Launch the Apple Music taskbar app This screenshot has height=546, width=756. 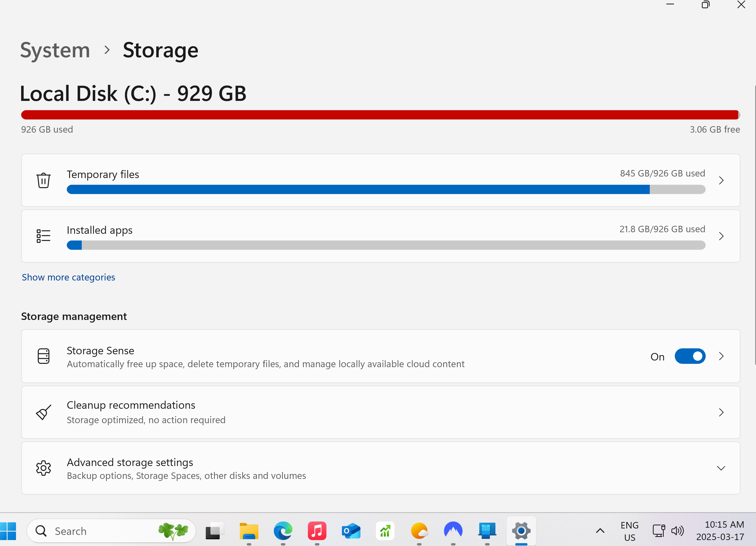(x=317, y=531)
